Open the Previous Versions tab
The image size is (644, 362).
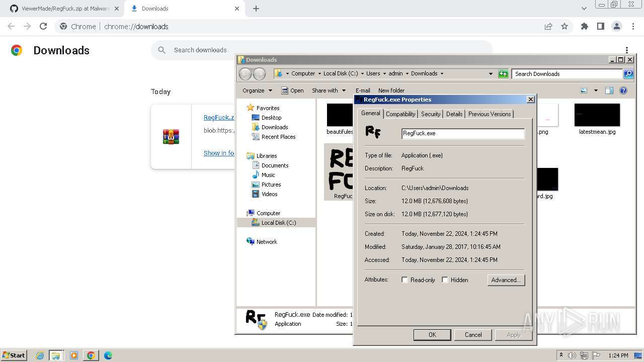[490, 114]
